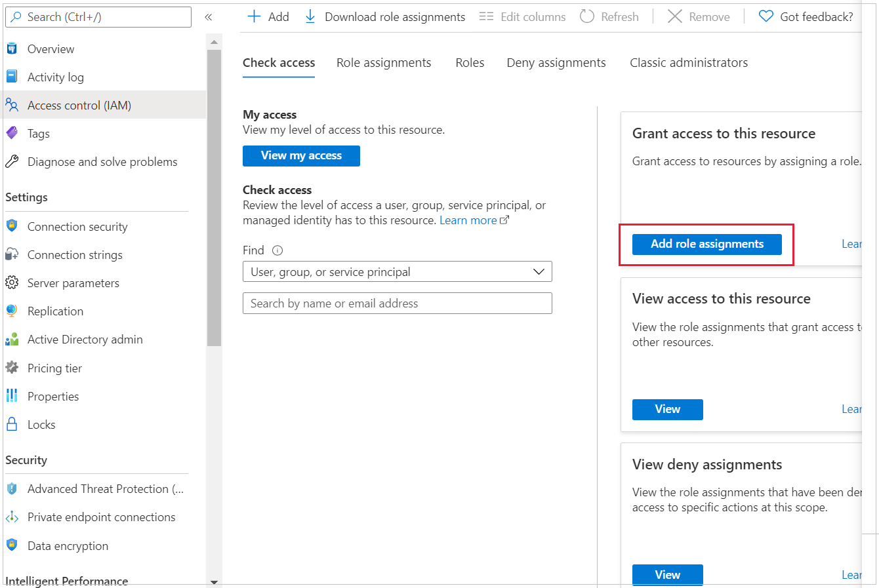
Task: Click the Replication globe icon
Action: [12, 311]
